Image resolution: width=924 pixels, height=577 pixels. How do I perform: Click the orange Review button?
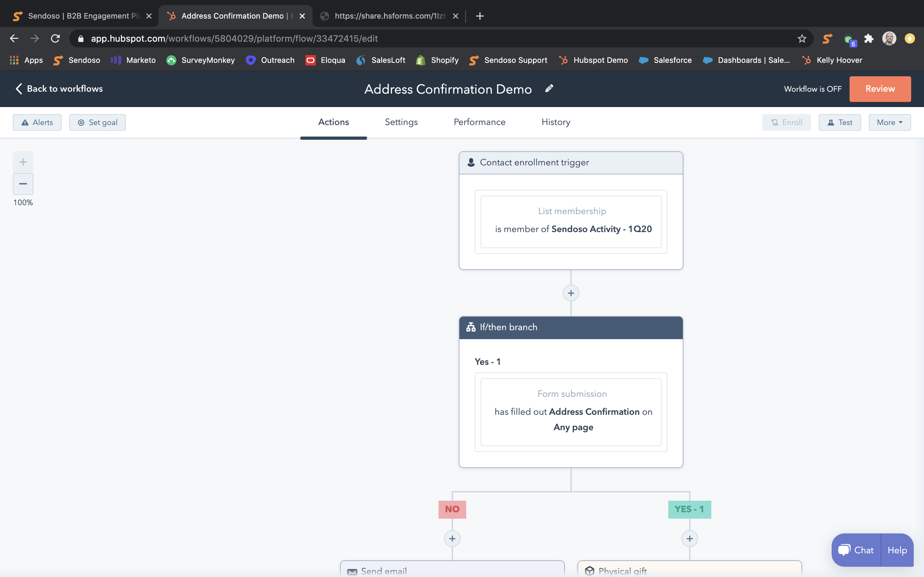pos(880,88)
